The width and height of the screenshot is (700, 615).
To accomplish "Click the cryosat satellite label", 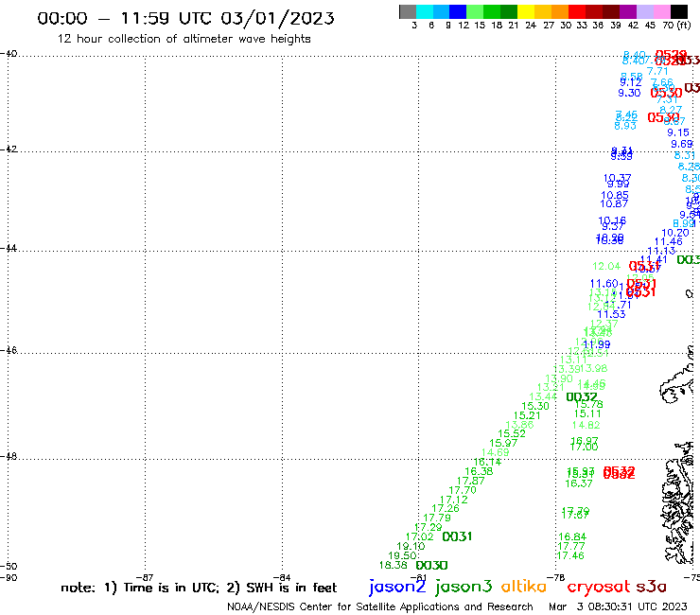I will [x=599, y=587].
